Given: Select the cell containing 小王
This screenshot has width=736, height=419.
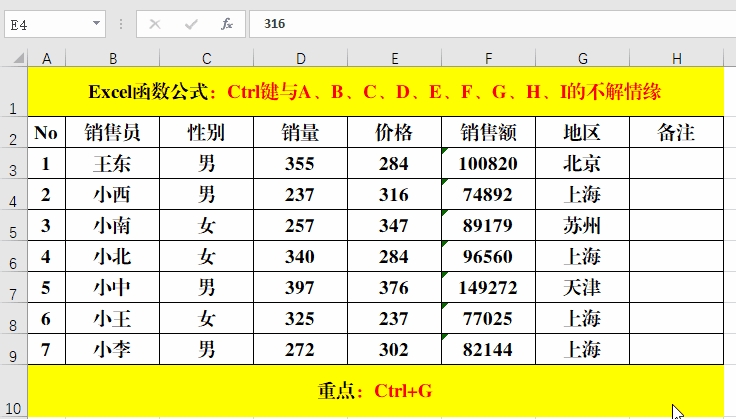Looking at the screenshot, I should pyautogui.click(x=113, y=318).
